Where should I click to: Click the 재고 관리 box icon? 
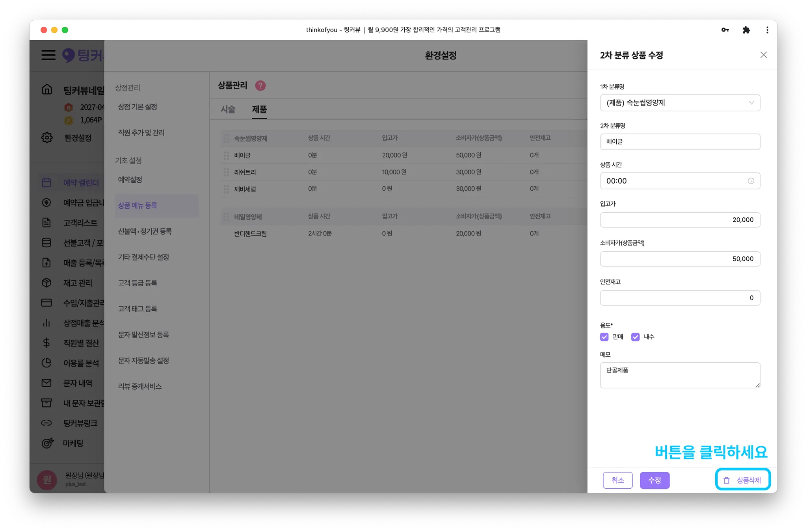46,283
